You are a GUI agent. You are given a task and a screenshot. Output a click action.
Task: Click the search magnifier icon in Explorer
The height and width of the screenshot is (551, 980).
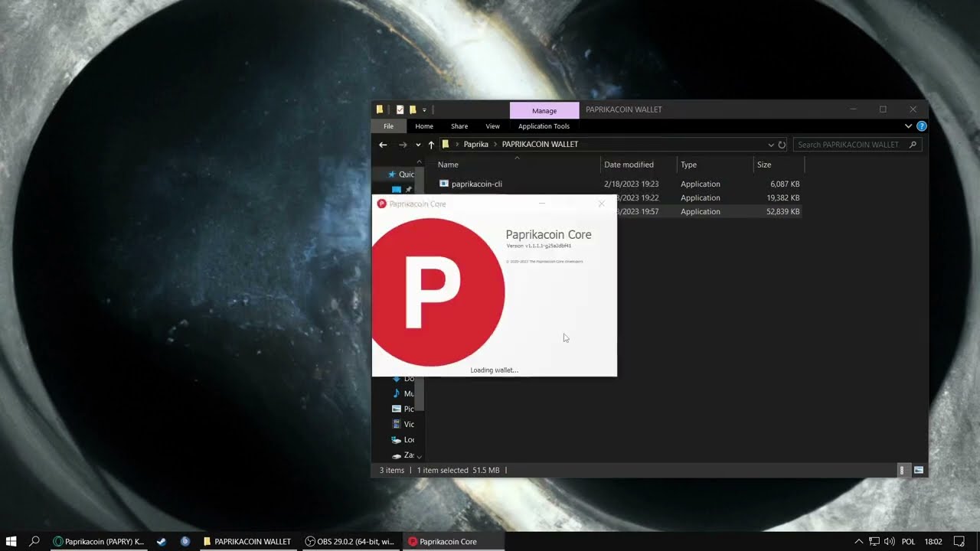[x=913, y=145]
